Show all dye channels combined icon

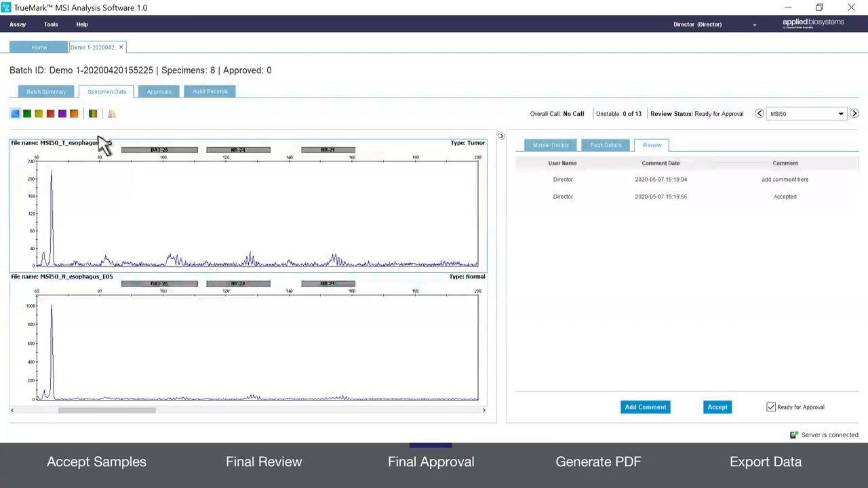pyautogui.click(x=93, y=114)
